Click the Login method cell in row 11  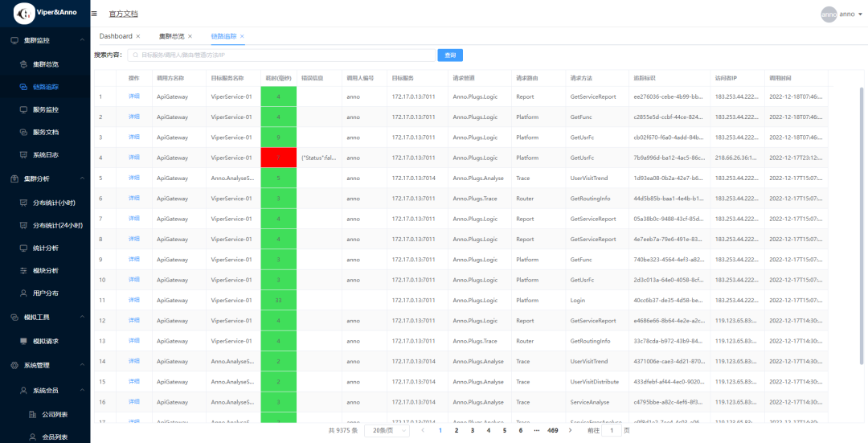coord(596,300)
